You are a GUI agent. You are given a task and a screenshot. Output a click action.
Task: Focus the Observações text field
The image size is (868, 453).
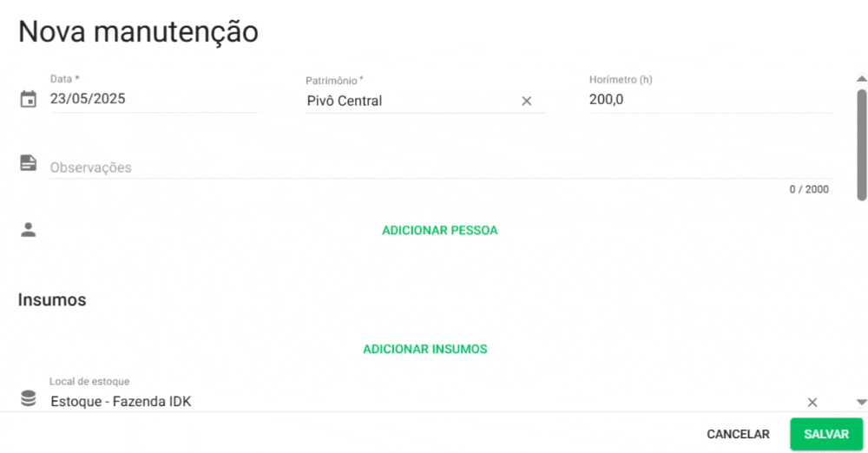tap(434, 167)
